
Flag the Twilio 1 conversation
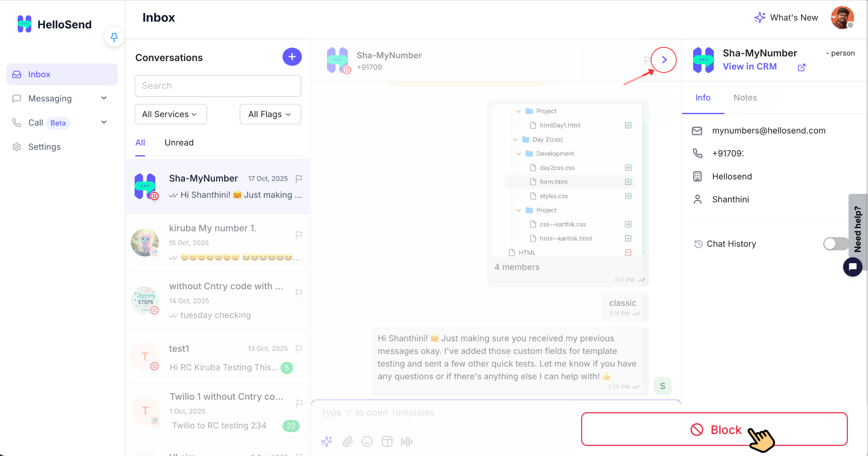coord(299,403)
